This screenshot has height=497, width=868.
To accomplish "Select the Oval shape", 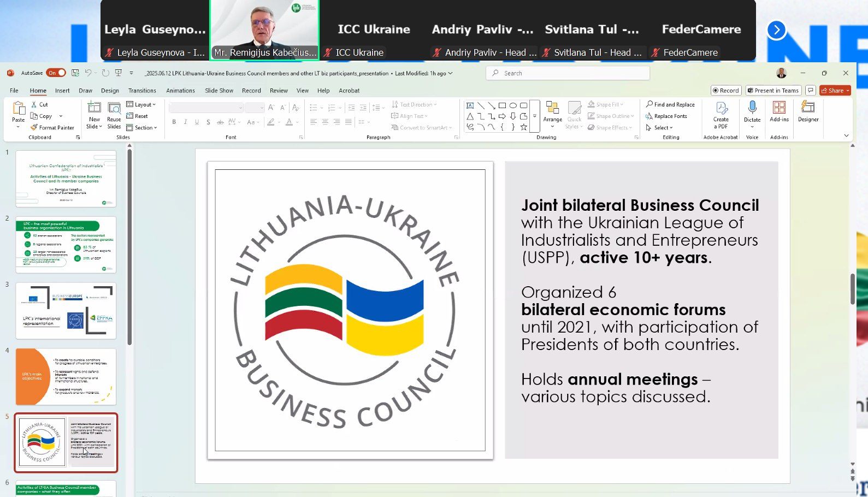I will pyautogui.click(x=513, y=105).
